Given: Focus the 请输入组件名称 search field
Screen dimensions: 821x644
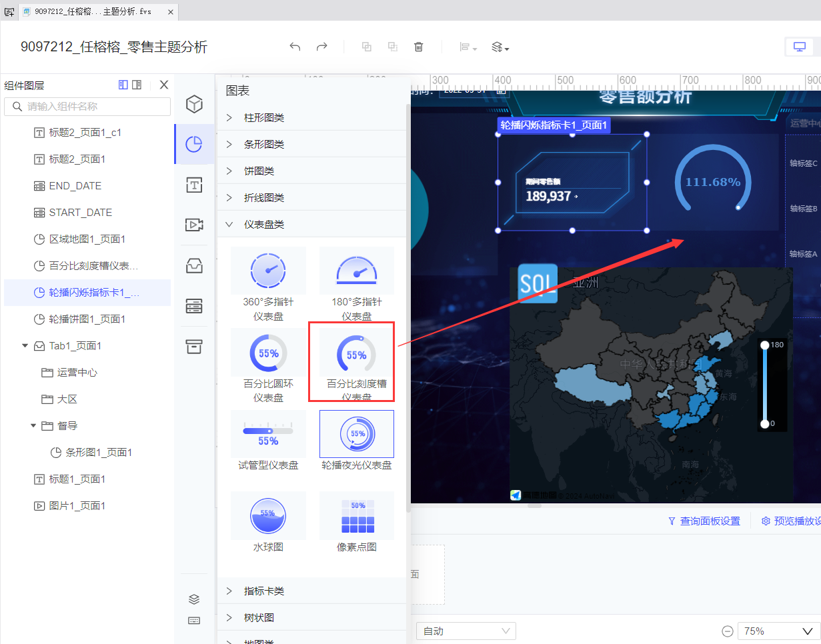Looking at the screenshot, I should point(87,107).
